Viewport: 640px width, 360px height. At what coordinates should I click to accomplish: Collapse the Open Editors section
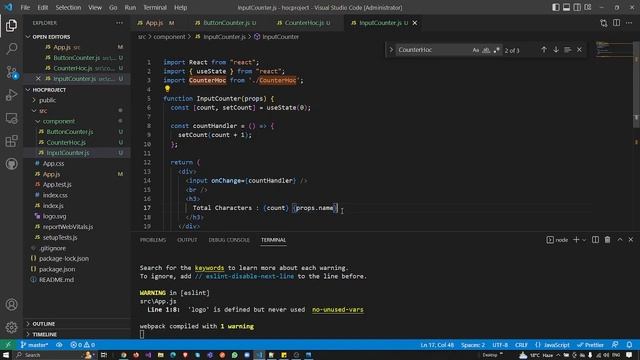pyautogui.click(x=28, y=37)
